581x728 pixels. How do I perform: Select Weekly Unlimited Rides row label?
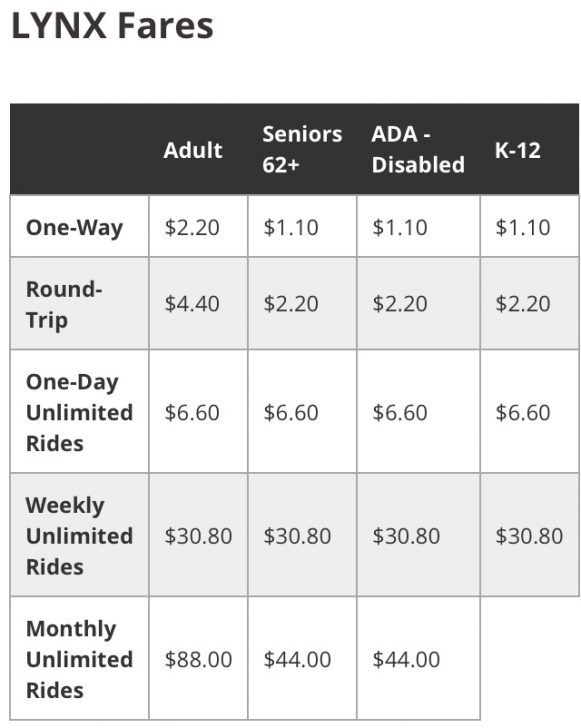click(79, 536)
